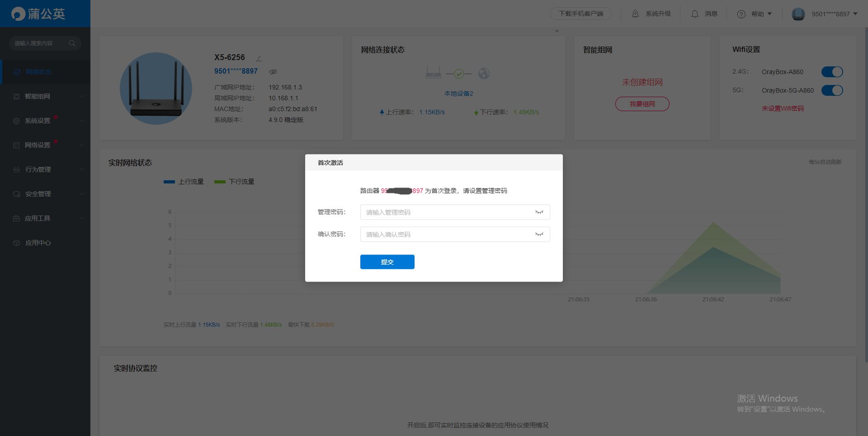The height and width of the screenshot is (436, 868).
Task: Click the user avatar icon in header
Action: pos(798,14)
